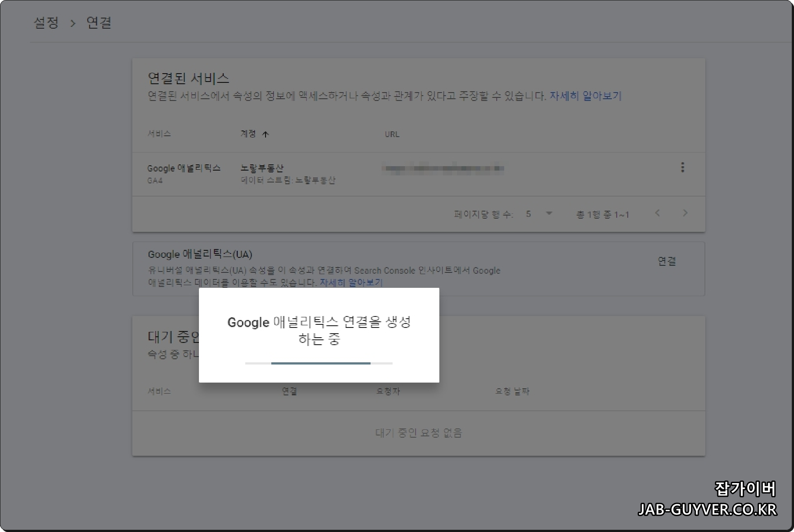Click the 연결 column header in pending table
794x532 pixels.
(x=289, y=391)
